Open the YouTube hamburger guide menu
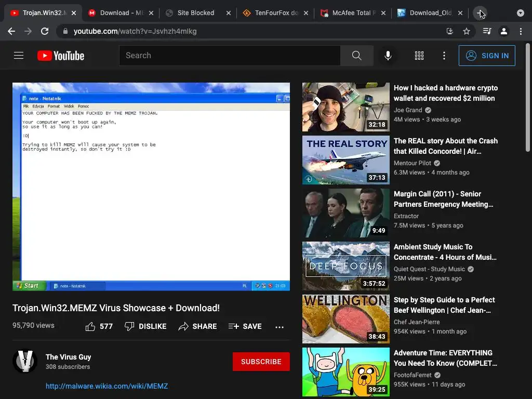Image resolution: width=532 pixels, height=399 pixels. 19,55
